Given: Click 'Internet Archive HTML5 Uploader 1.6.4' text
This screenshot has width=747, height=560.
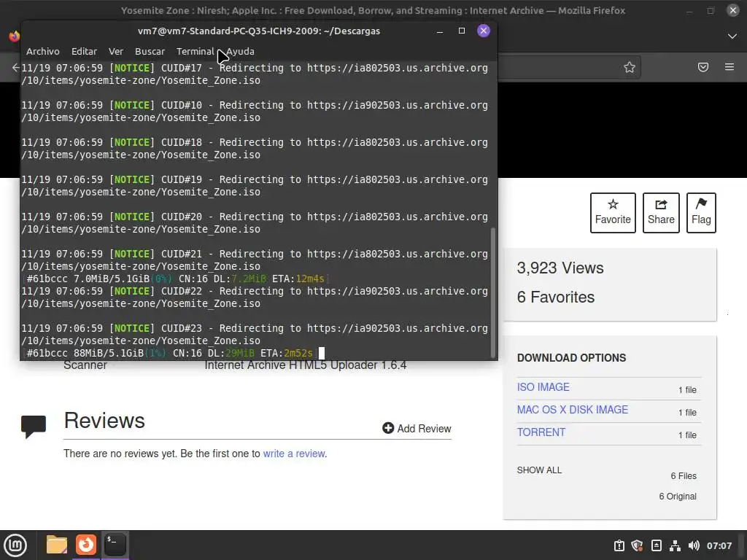Looking at the screenshot, I should tap(306, 365).
